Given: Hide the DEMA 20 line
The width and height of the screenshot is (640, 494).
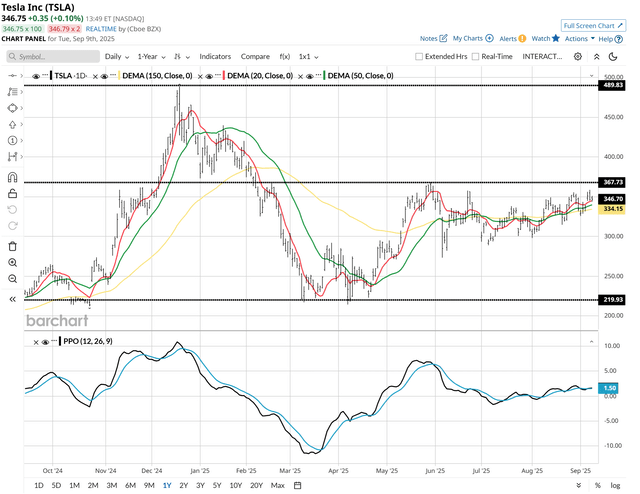Looking at the screenshot, I should tap(209, 76).
